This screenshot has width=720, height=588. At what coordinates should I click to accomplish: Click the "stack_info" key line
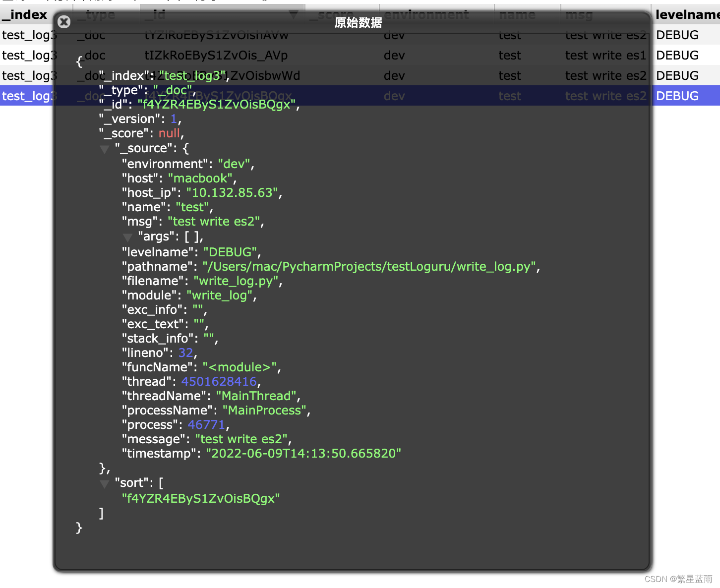click(x=170, y=339)
